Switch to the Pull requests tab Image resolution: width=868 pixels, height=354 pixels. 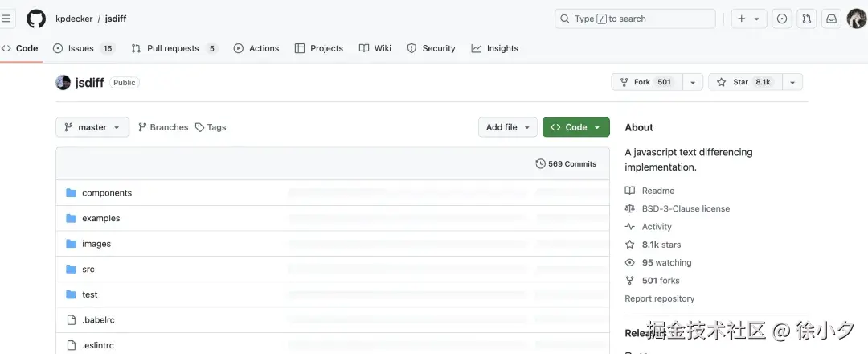coord(174,48)
